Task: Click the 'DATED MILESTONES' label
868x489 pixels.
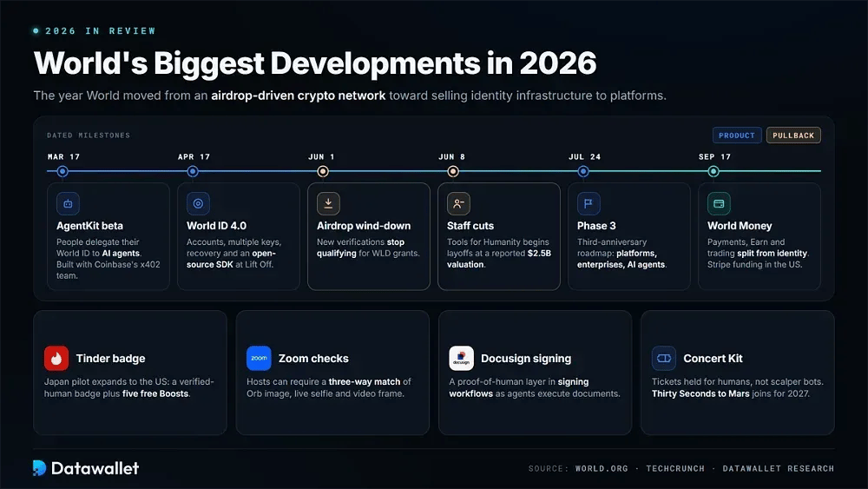Action: click(x=89, y=135)
